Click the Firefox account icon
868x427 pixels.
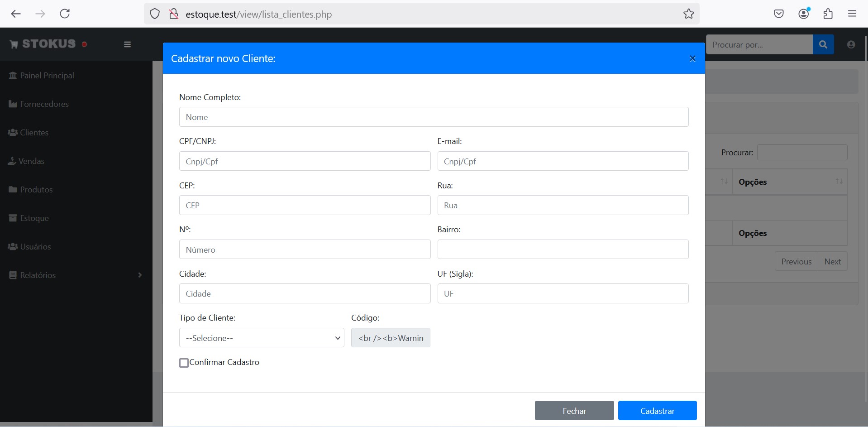tap(803, 14)
